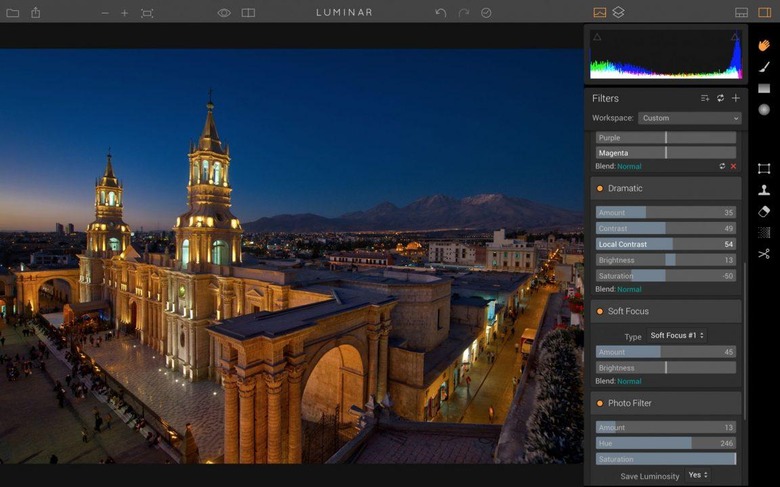Click the fit-to-screen icon
Viewport: 780px width, 487px height.
147,13
